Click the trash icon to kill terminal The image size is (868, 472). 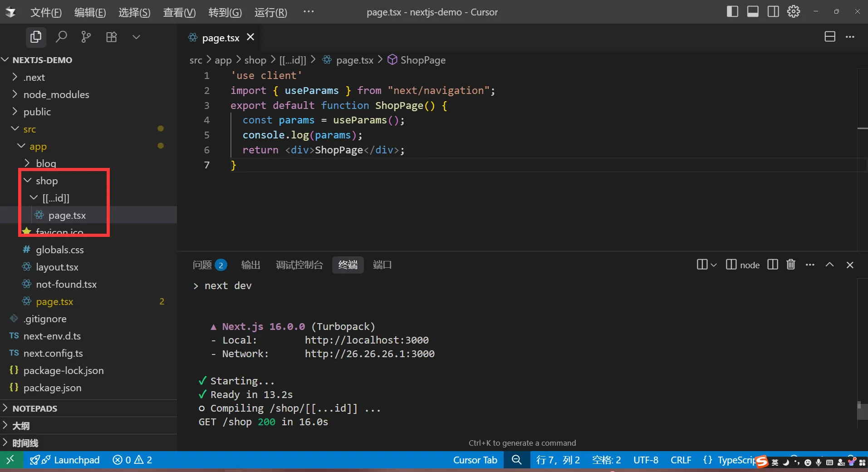pos(790,265)
